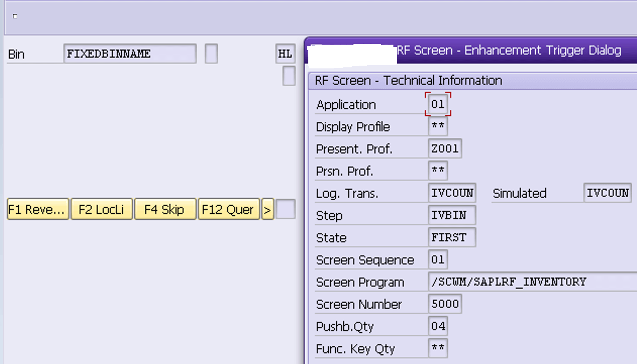Click the small icon in the top-left corner

point(15,17)
